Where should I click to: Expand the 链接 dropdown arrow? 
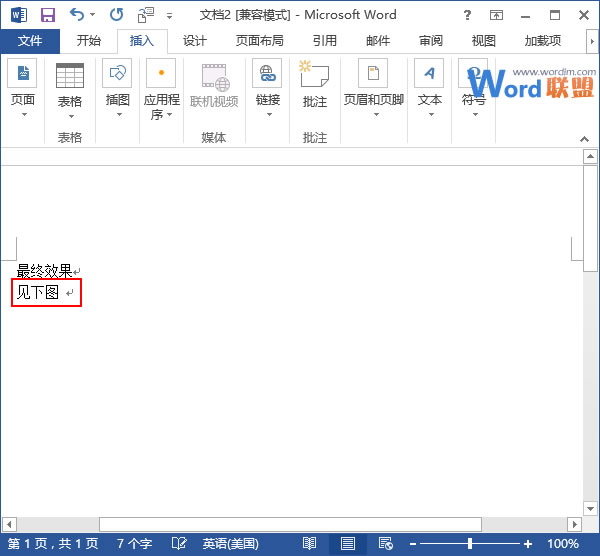point(269,114)
